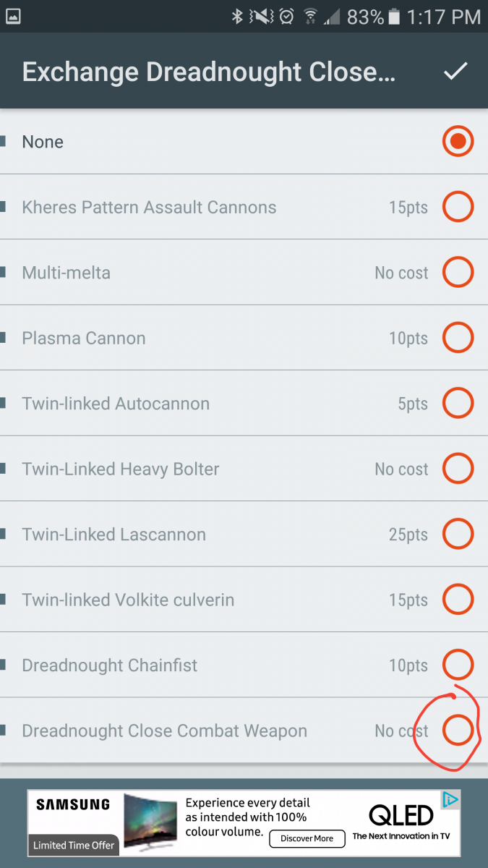Confirm selection with the checkmark icon
The height and width of the screenshot is (868, 488).
point(455,72)
